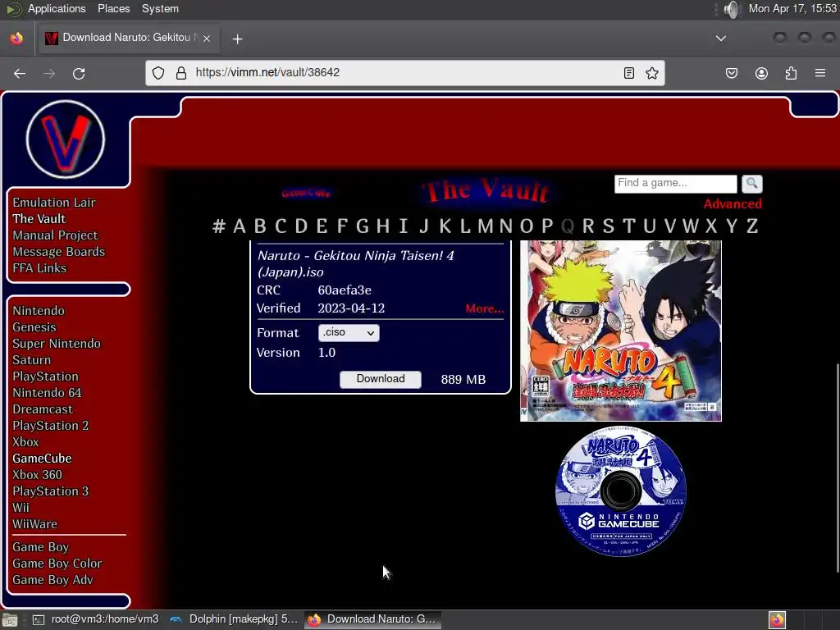
Task: Browse games starting with letter N
Action: coord(505,226)
